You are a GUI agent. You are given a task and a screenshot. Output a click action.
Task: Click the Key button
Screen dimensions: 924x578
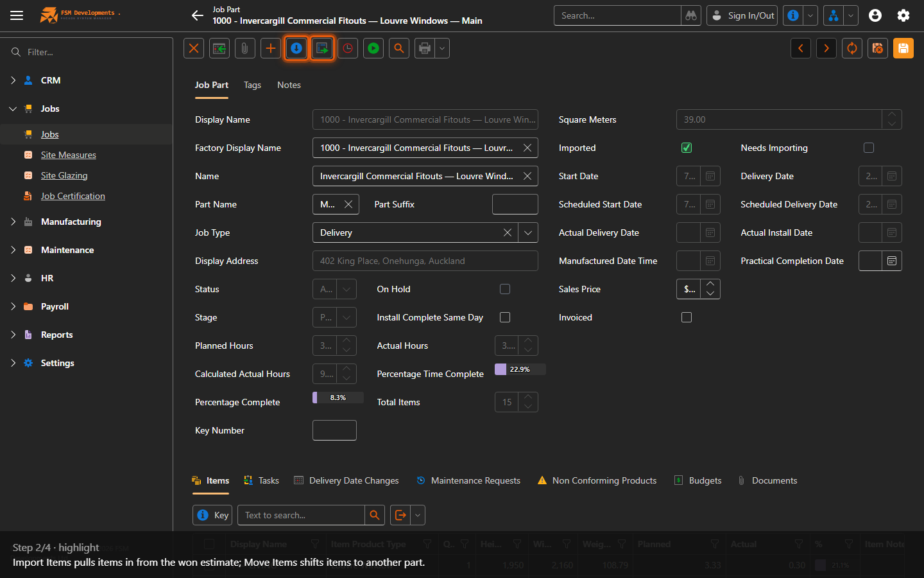[x=212, y=515]
